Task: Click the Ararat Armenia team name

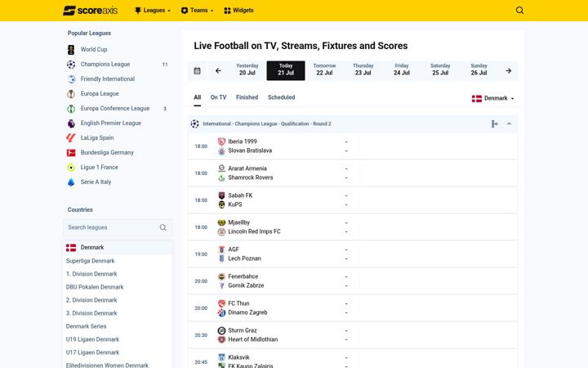Action: coord(247,168)
